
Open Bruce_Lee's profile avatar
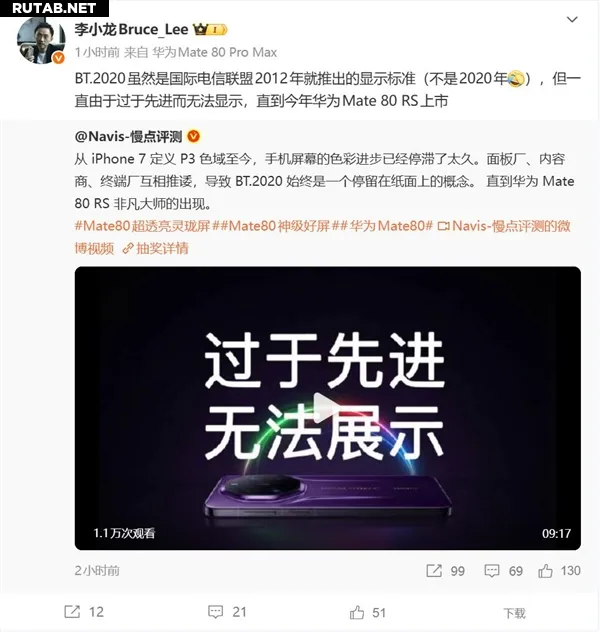click(40, 40)
